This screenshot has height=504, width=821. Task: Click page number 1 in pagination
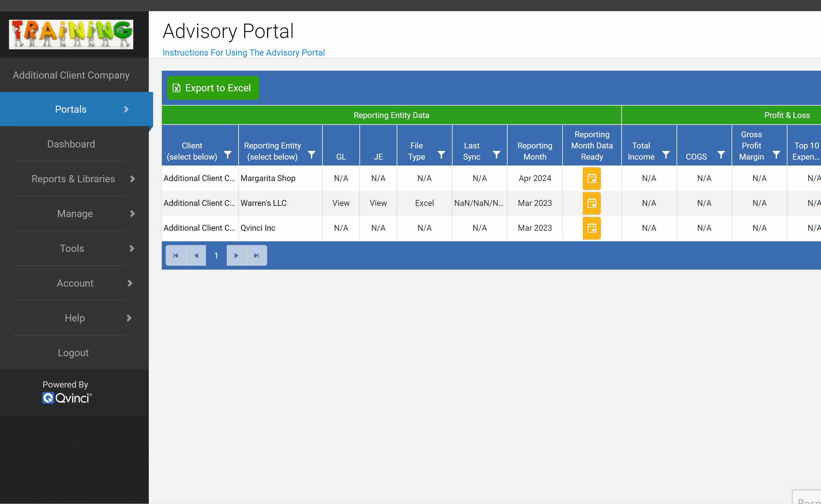(x=217, y=255)
